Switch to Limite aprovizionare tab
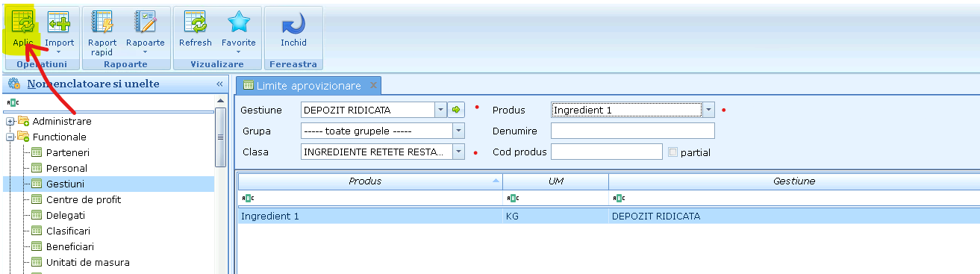The image size is (980, 274). tap(308, 86)
